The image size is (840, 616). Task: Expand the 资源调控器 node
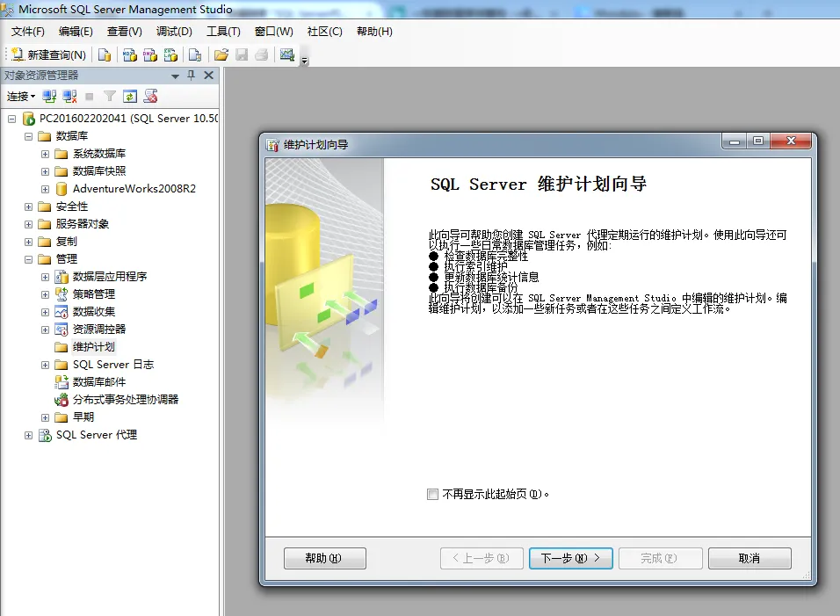[45, 330]
